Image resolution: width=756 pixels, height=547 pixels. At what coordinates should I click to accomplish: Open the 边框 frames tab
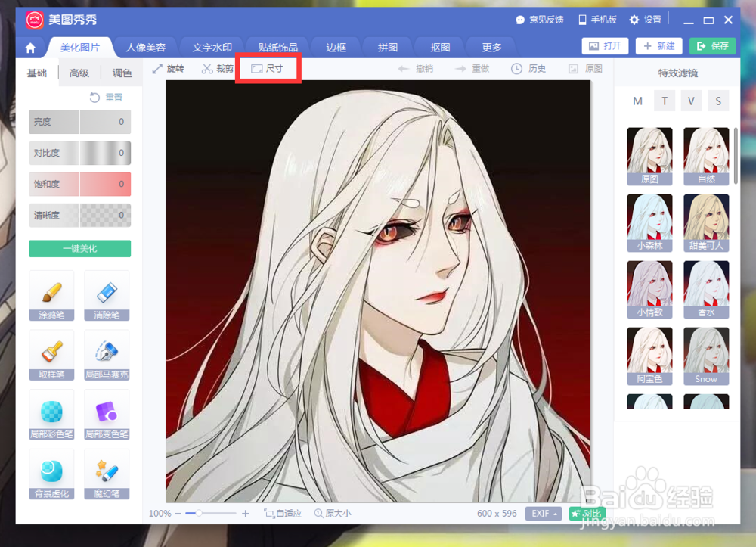pos(336,47)
